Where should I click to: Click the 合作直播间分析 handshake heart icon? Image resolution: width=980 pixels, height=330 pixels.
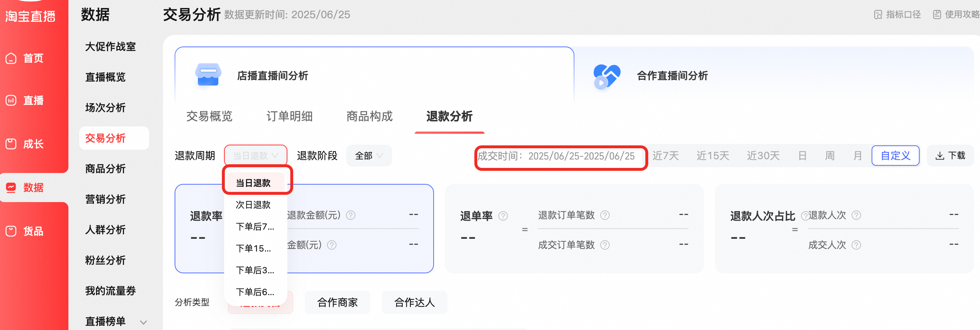(x=607, y=76)
